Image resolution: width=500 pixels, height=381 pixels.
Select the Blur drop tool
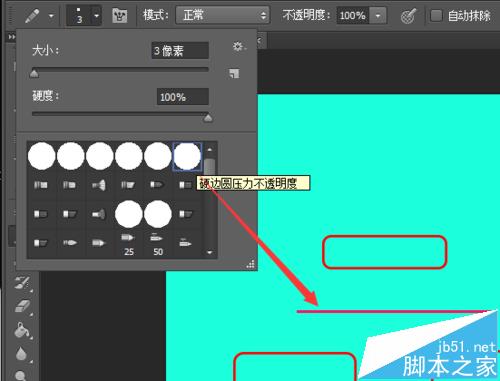21,354
